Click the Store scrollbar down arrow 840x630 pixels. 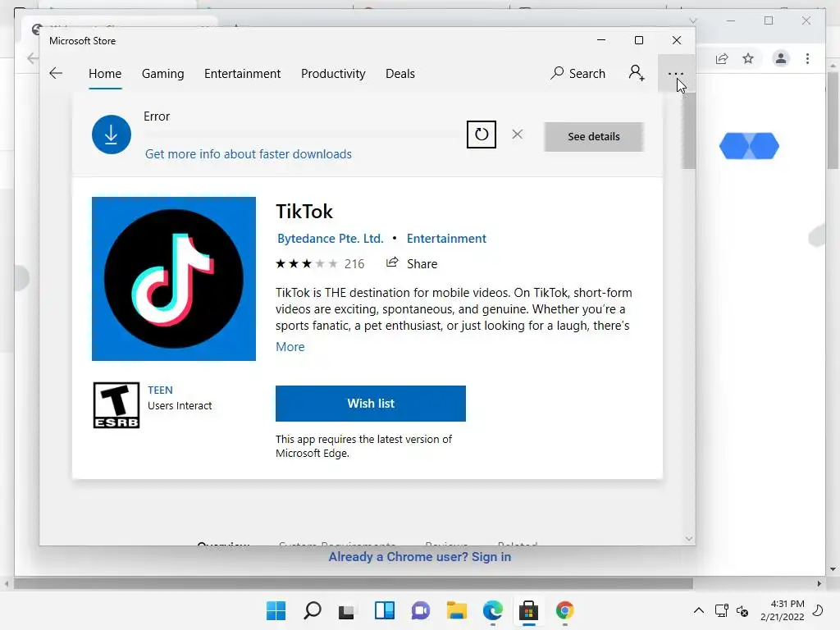[689, 538]
